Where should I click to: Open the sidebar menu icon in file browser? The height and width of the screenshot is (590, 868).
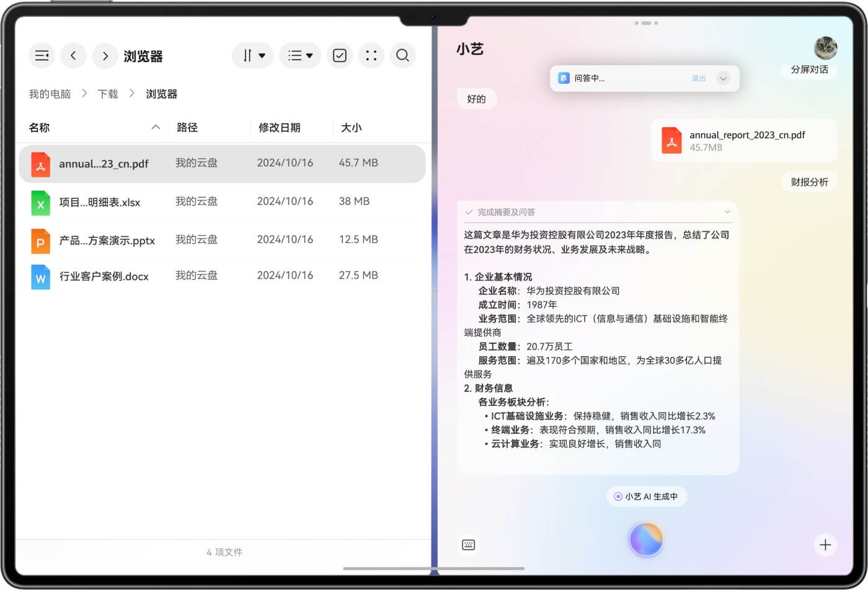[x=42, y=56]
